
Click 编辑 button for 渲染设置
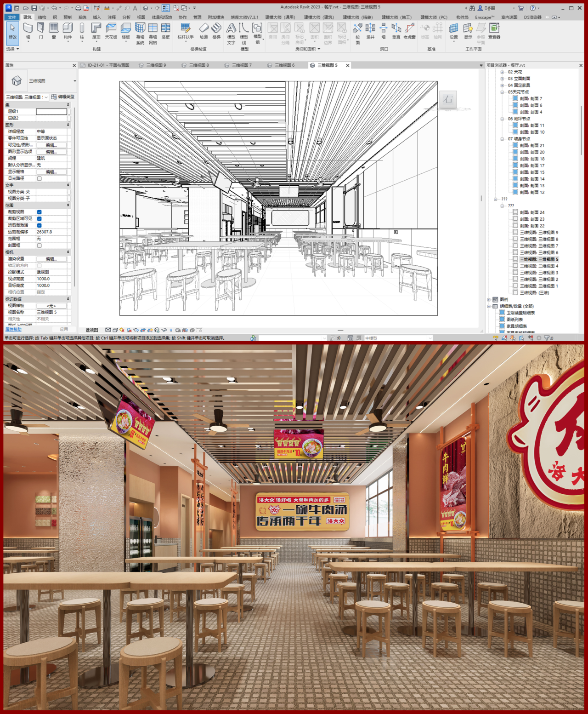(x=51, y=259)
